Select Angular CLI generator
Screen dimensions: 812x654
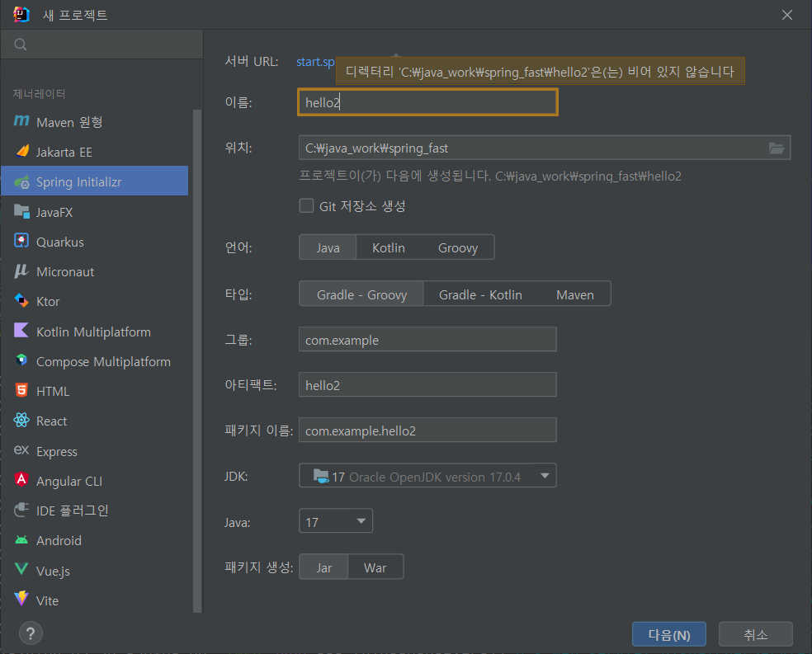click(95, 481)
